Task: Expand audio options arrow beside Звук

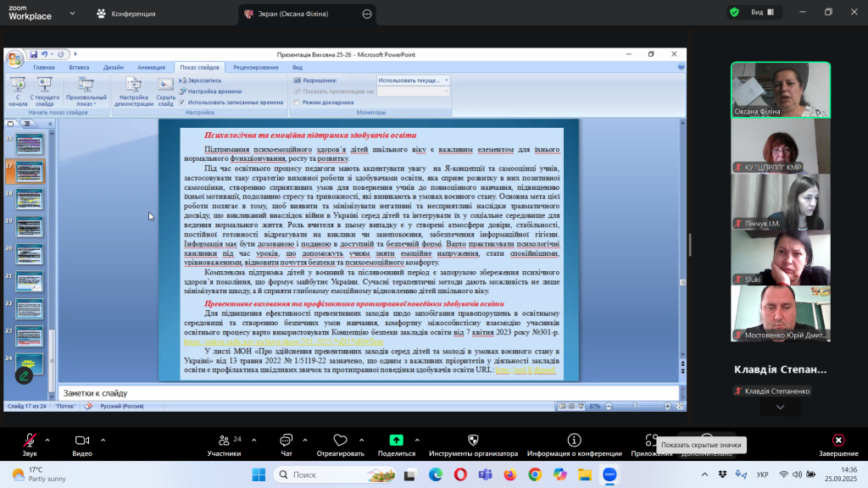Action: (47, 441)
